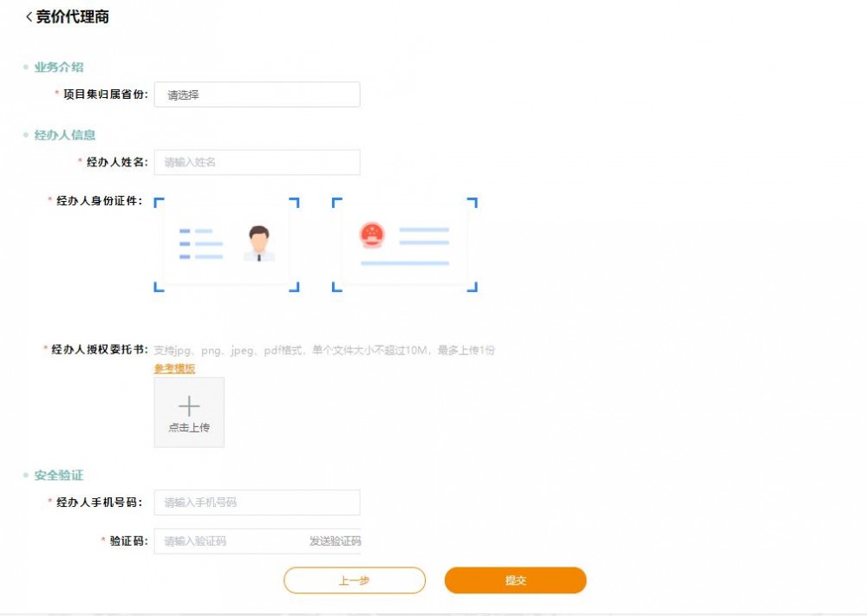Open the 项目集归属省份 dropdown
This screenshot has height=616, width=867.
click(x=257, y=95)
